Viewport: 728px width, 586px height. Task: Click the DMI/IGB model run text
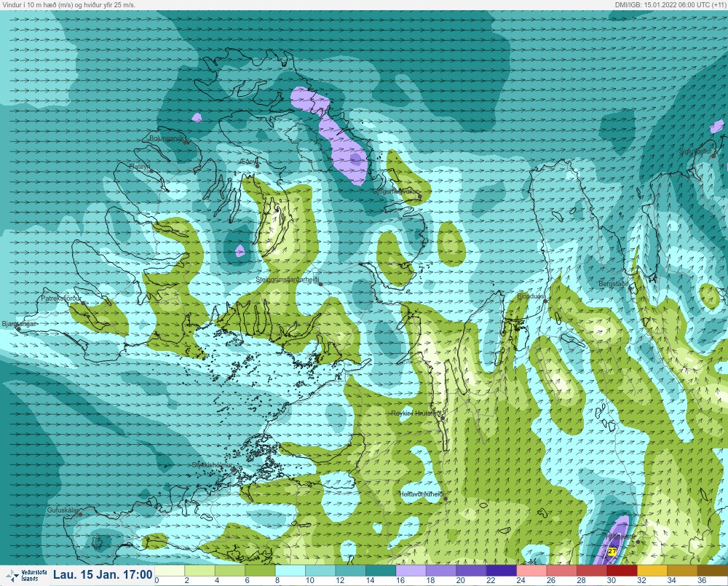(x=670, y=4)
